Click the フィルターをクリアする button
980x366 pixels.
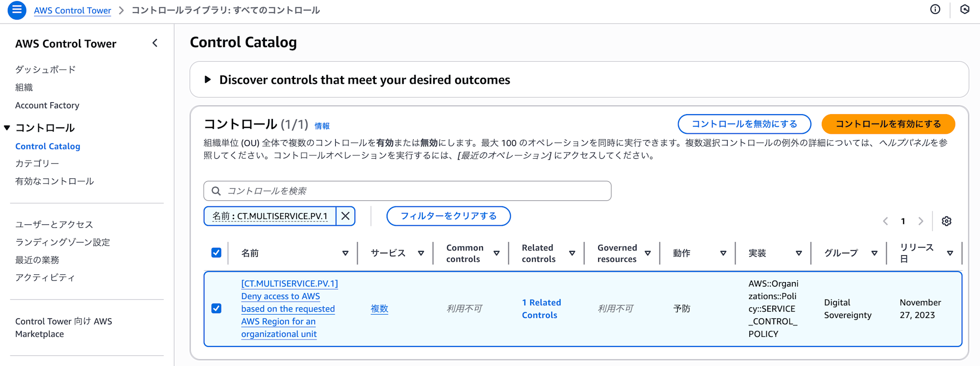point(448,216)
